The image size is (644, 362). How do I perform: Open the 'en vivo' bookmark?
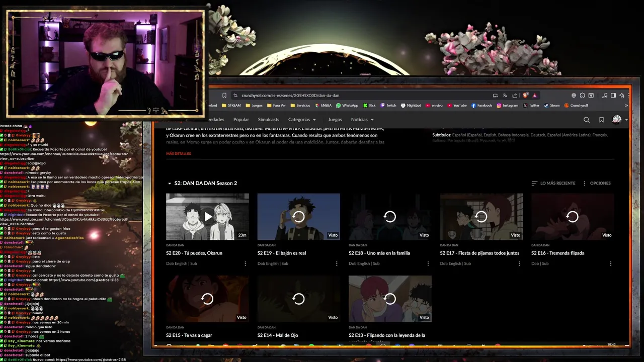pyautogui.click(x=434, y=106)
